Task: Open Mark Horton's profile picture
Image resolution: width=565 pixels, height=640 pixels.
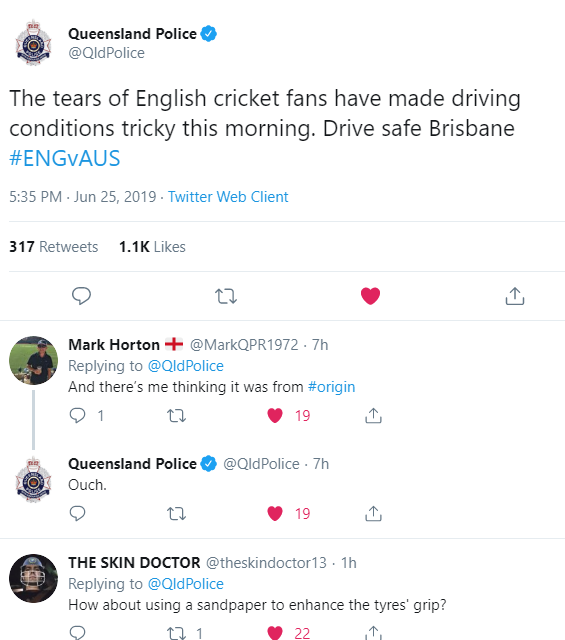Action: point(33,360)
